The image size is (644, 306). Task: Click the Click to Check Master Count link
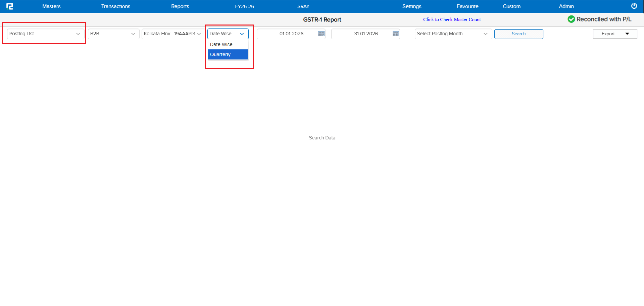pyautogui.click(x=453, y=19)
